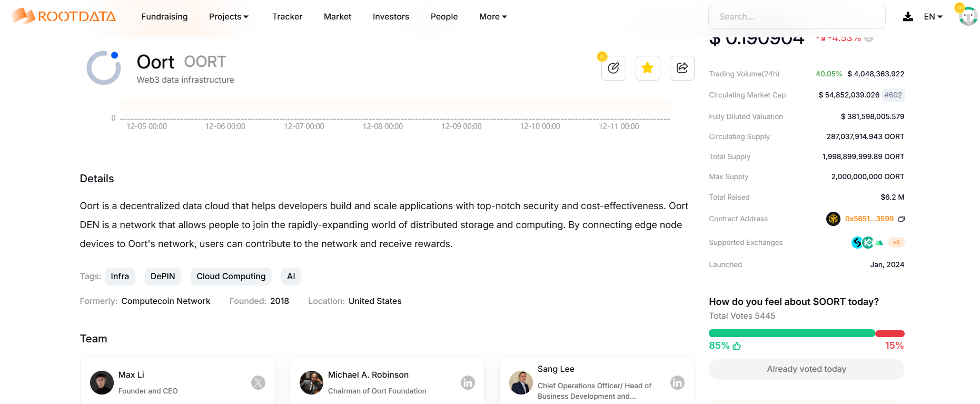Select the AI tag

tap(291, 277)
